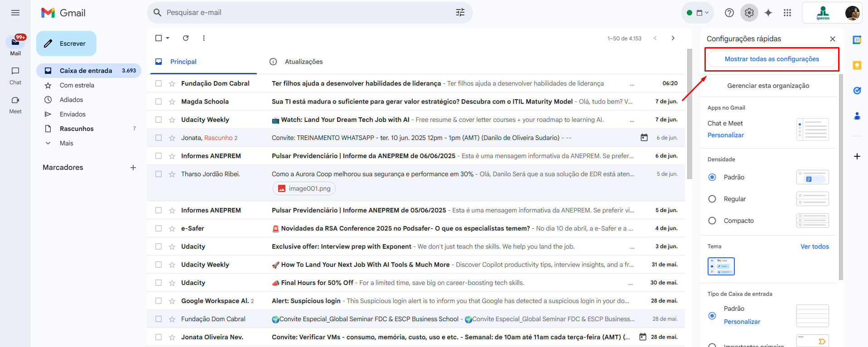Open Enviados folder
This screenshot has height=347, width=868.
pos(89,114)
